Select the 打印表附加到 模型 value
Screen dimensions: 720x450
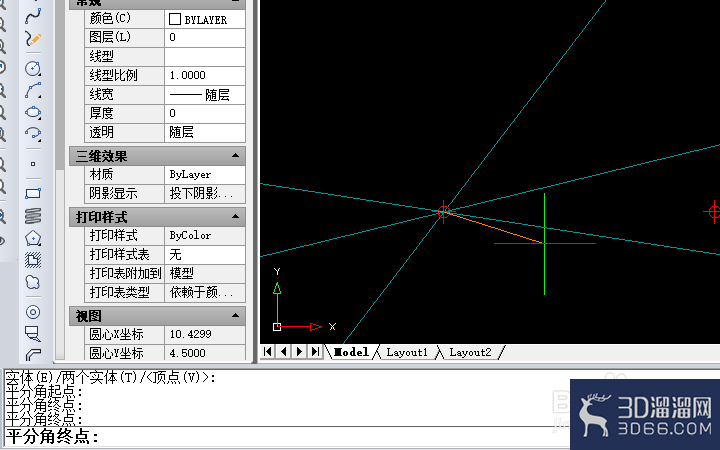tap(205, 274)
